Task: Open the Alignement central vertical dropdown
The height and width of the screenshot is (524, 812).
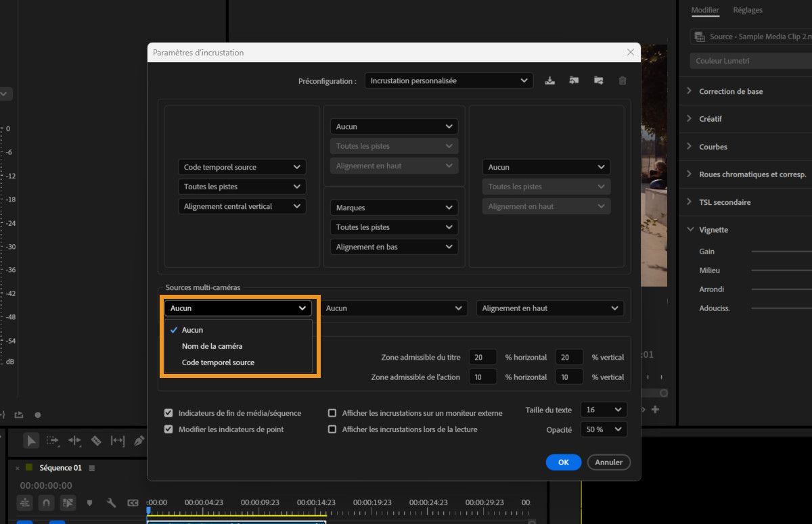Action: 242,206
